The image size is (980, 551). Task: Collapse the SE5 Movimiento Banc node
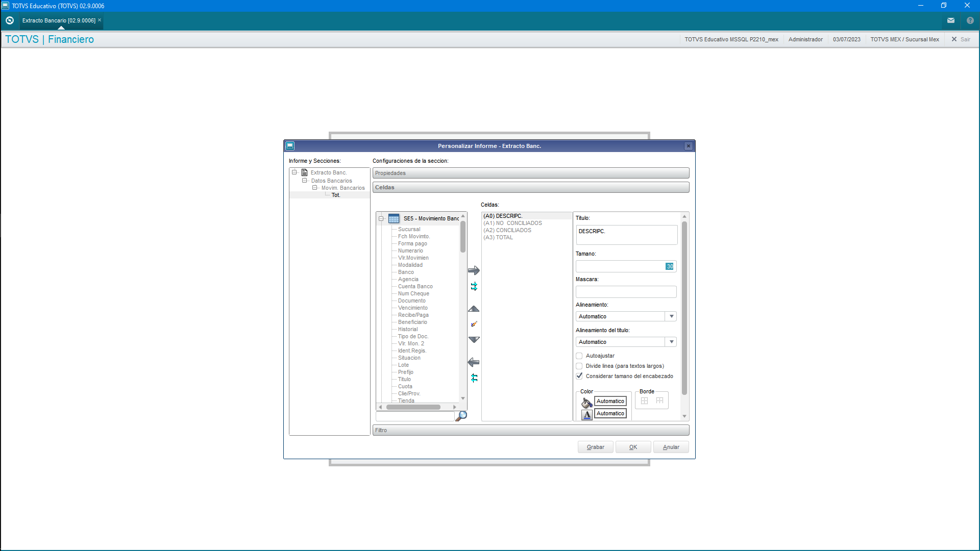tap(381, 218)
